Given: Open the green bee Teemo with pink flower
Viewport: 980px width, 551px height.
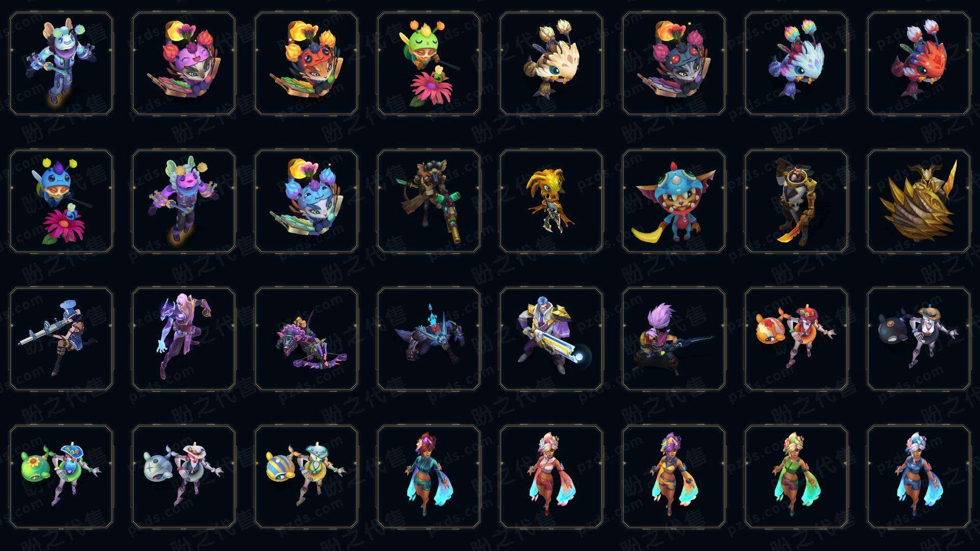Looking at the screenshot, I should pyautogui.click(x=429, y=64).
